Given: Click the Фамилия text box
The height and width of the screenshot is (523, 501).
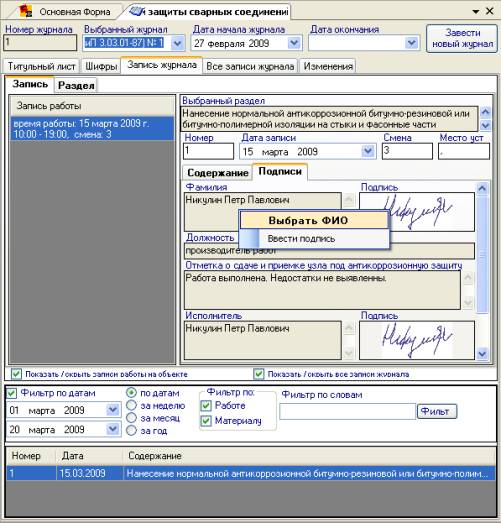Looking at the screenshot, I should click(263, 211).
